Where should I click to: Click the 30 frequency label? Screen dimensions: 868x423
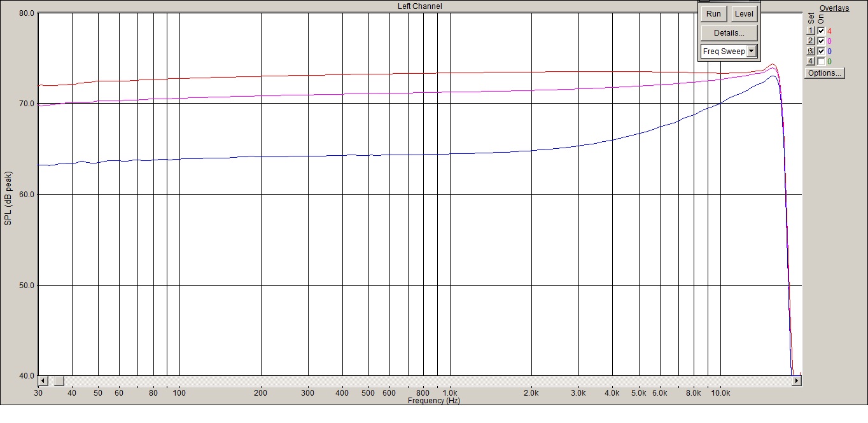pos(38,393)
